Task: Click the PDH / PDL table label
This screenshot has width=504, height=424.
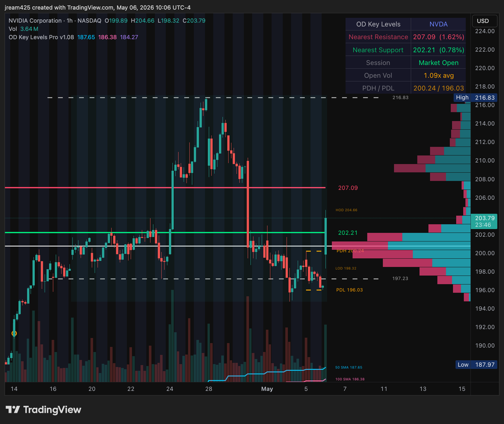Action: (x=378, y=88)
